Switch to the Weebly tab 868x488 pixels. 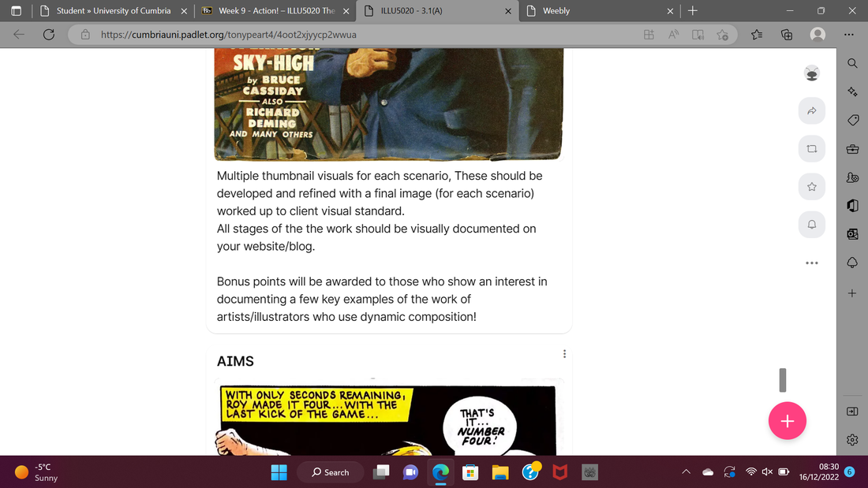pos(600,10)
